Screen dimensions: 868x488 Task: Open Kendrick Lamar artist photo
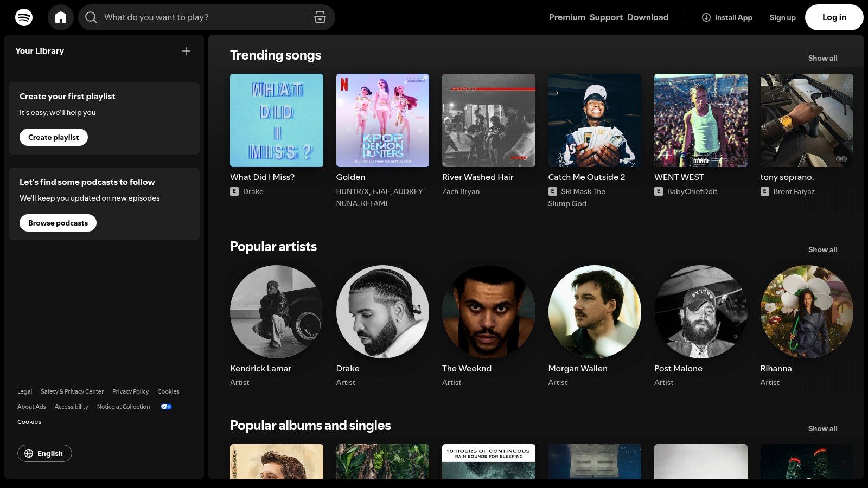pos(277,312)
